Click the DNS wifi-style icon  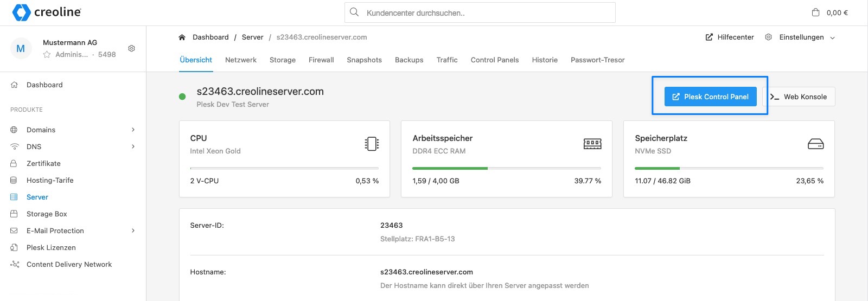14,146
